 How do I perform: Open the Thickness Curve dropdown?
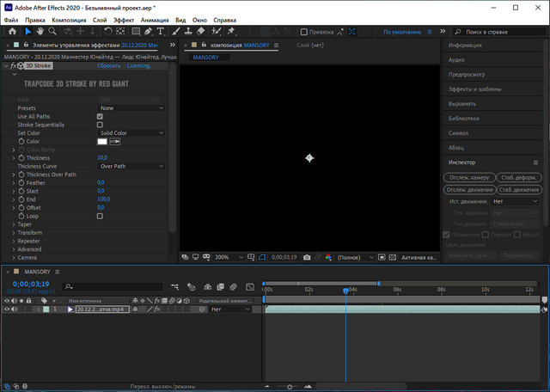click(x=131, y=166)
